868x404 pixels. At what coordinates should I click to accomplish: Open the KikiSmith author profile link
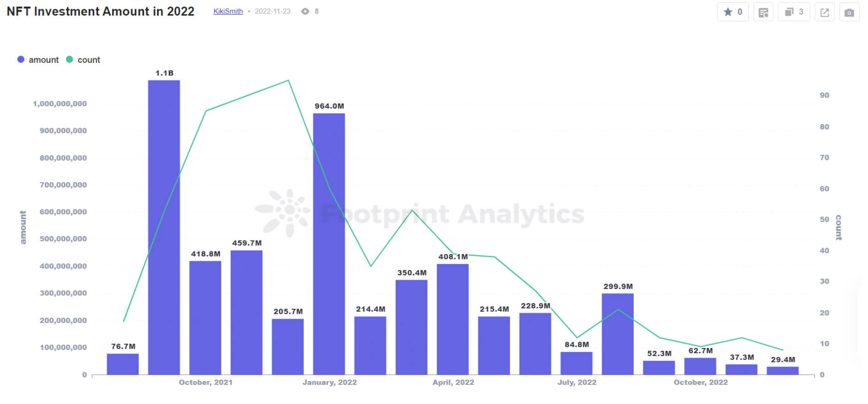[228, 11]
